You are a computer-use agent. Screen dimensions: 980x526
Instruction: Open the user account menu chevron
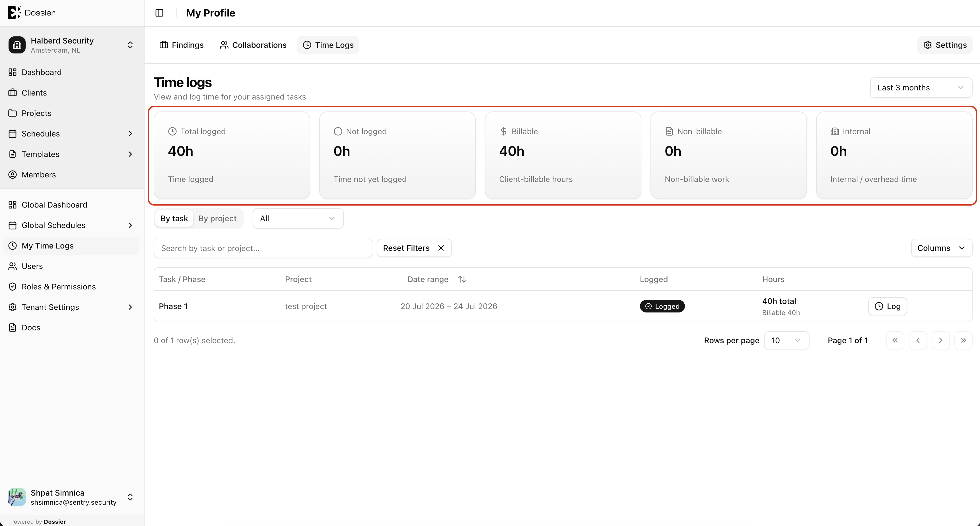[x=130, y=497]
